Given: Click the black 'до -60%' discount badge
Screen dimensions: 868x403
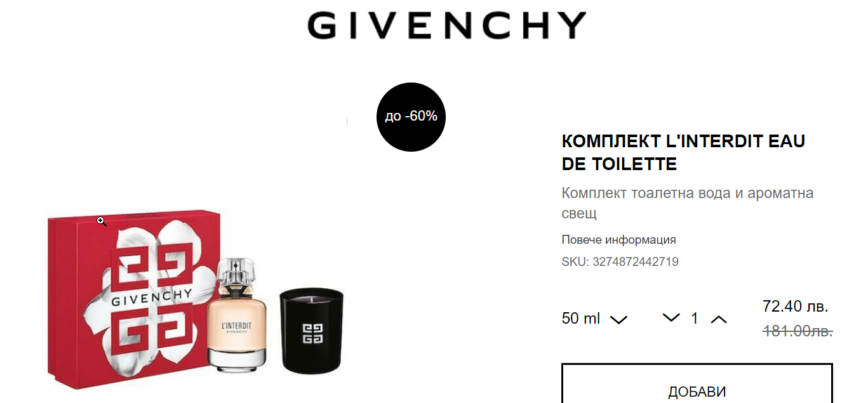Looking at the screenshot, I should click(x=411, y=117).
